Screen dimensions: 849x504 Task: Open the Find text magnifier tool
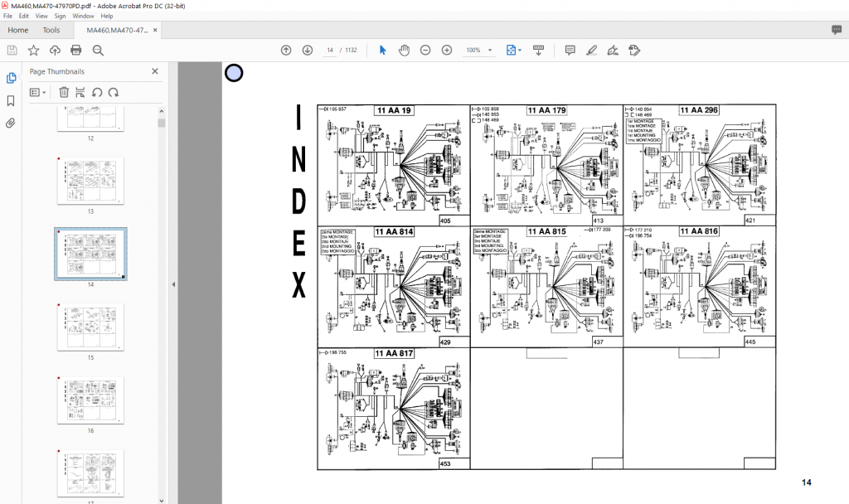[x=98, y=51]
